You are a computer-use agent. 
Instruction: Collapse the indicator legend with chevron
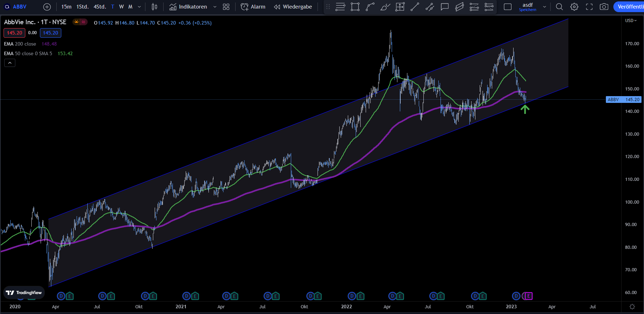pyautogui.click(x=10, y=63)
